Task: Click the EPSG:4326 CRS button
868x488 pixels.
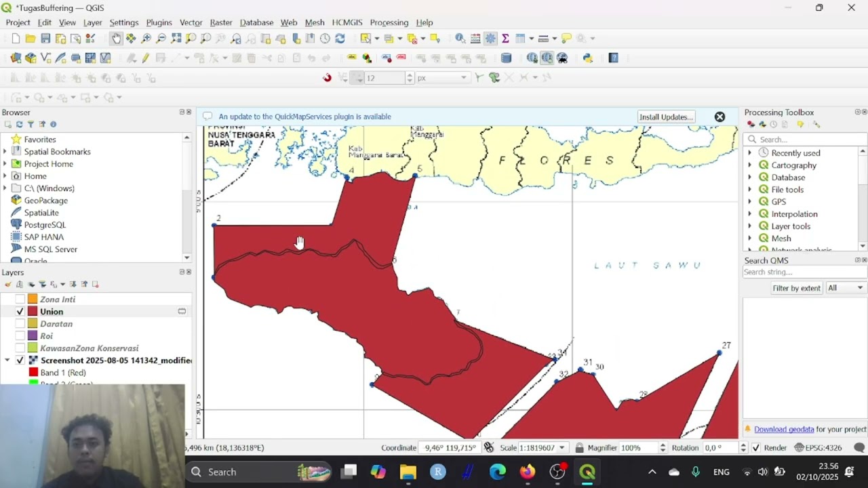Action: coord(817,447)
